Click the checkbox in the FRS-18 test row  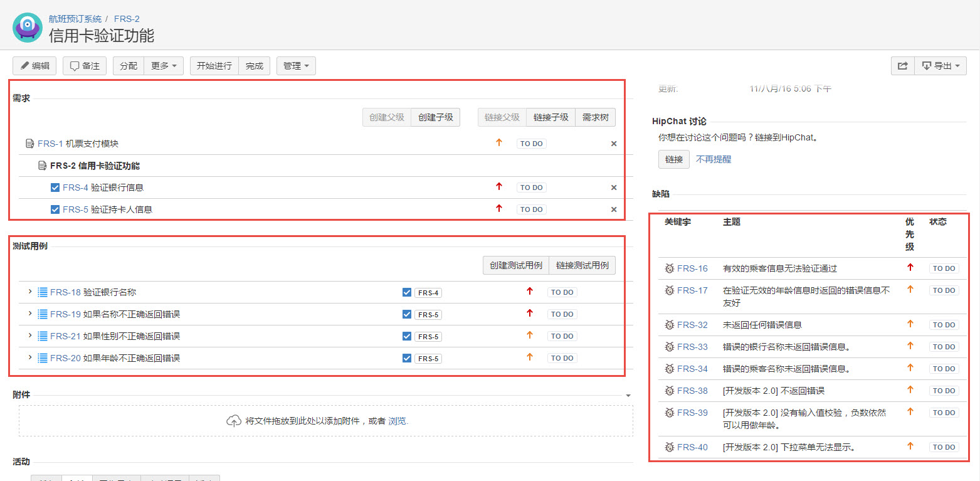click(407, 292)
